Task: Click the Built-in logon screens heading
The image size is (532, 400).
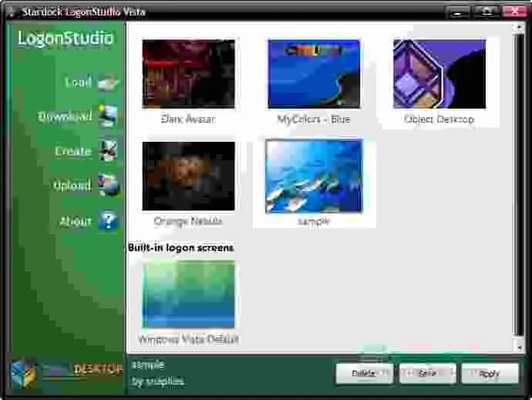Action: (181, 247)
